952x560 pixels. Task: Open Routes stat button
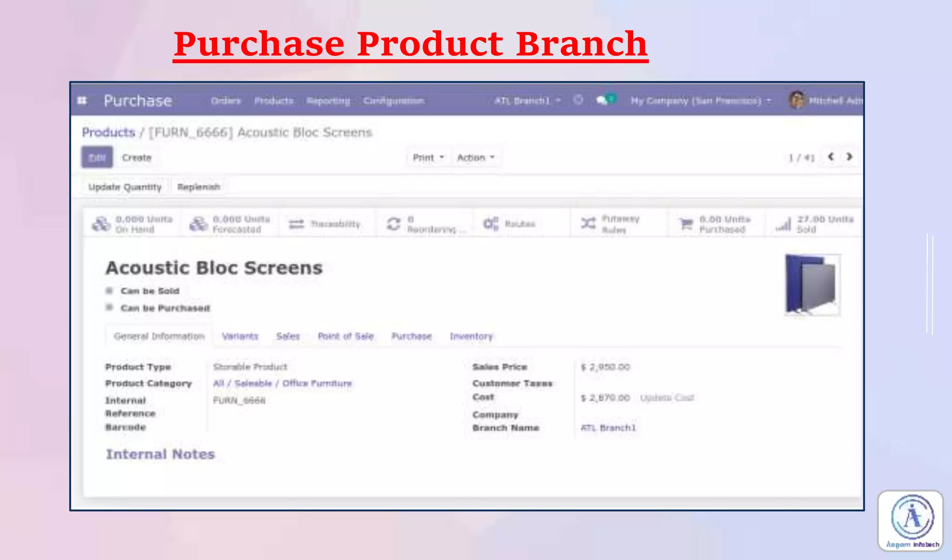pyautogui.click(x=521, y=224)
